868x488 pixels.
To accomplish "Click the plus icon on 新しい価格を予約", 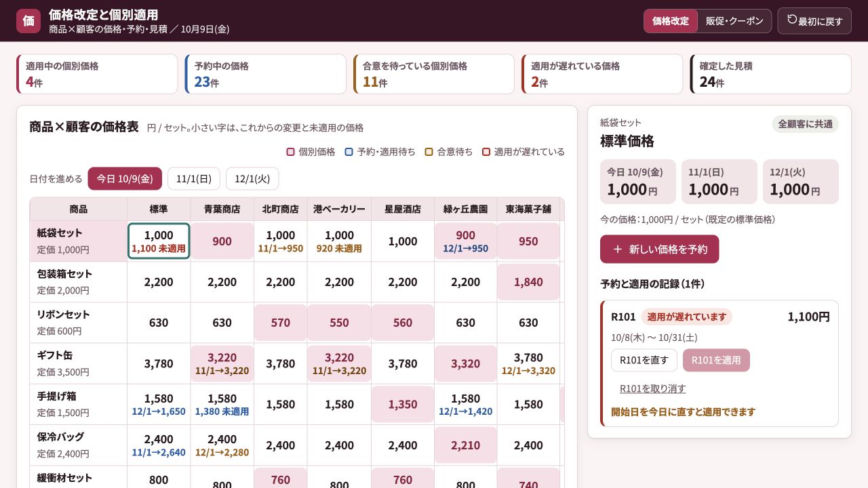I will click(x=618, y=249).
